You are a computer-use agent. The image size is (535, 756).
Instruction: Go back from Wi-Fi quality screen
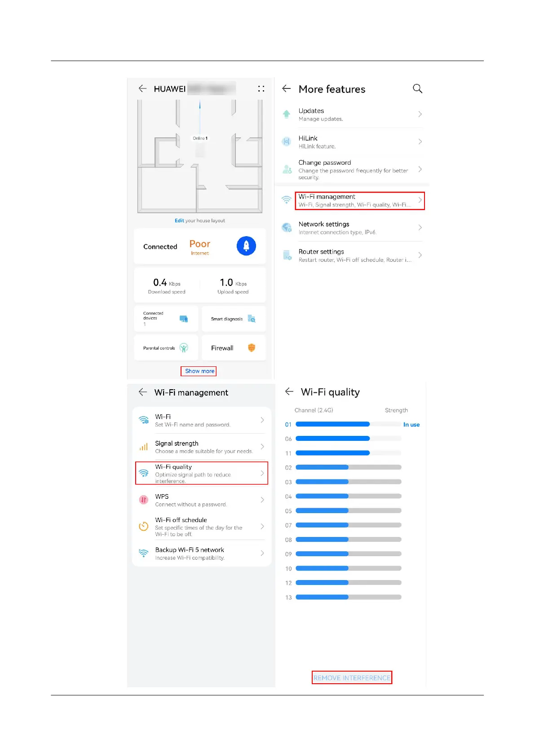click(x=289, y=391)
